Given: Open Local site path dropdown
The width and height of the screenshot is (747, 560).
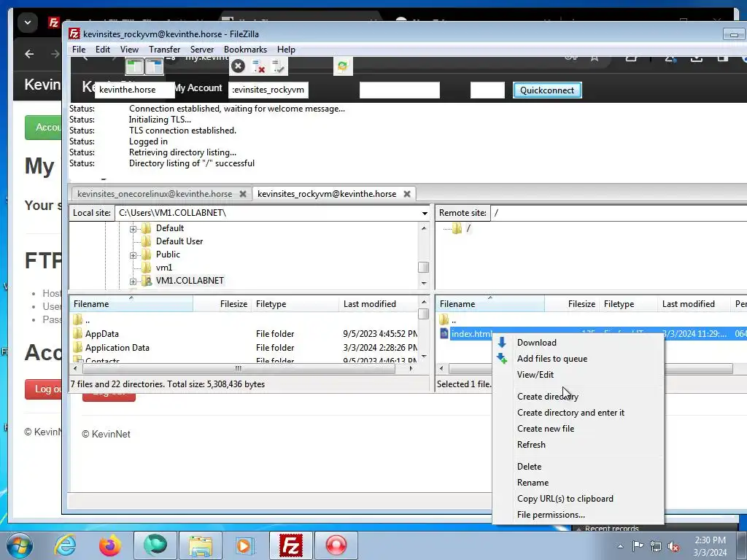Looking at the screenshot, I should pos(425,213).
